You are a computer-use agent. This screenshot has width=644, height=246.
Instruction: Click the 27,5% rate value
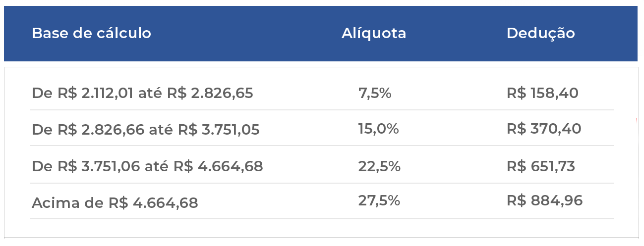point(379,200)
